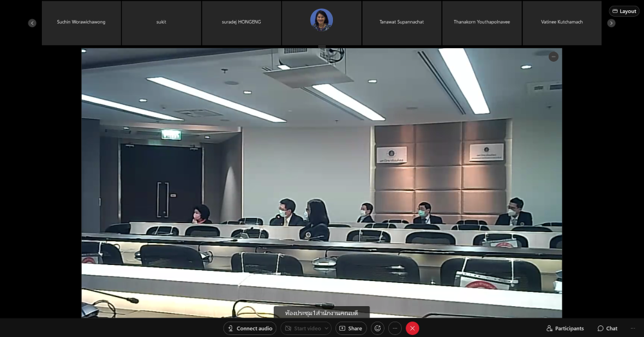Open Start video dropdown arrow

[x=327, y=328]
